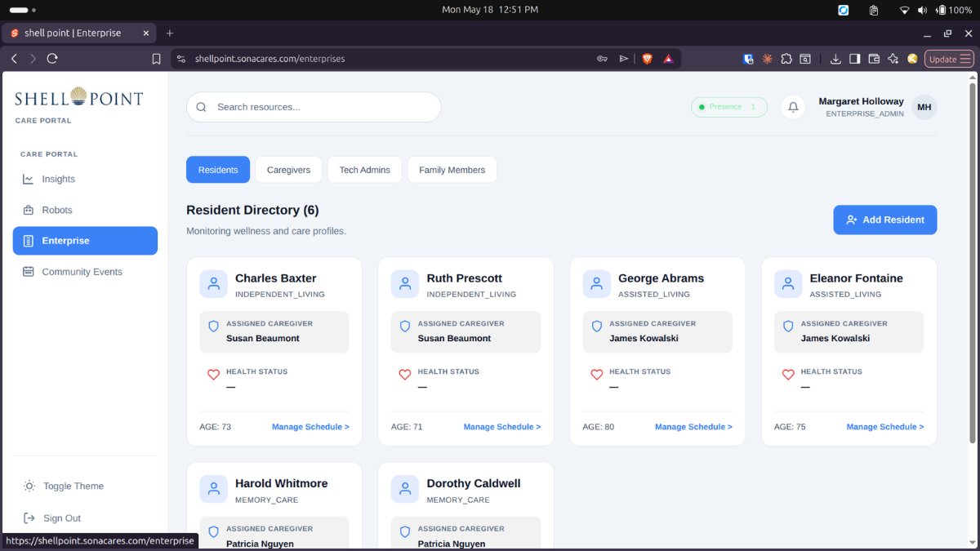Open the Brave Shields lion icon
This screenshot has height=551, width=980.
(x=648, y=59)
